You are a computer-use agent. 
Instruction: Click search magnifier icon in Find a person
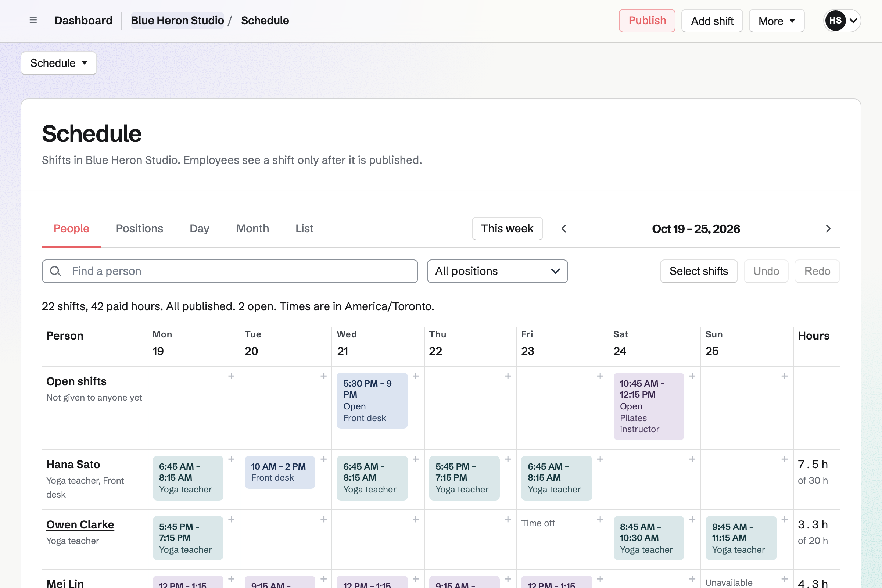point(55,271)
